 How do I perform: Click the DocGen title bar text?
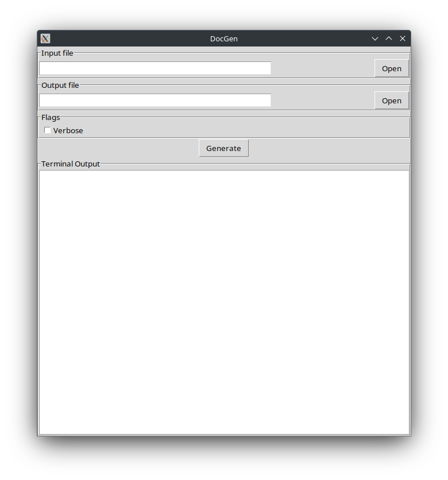(x=223, y=38)
